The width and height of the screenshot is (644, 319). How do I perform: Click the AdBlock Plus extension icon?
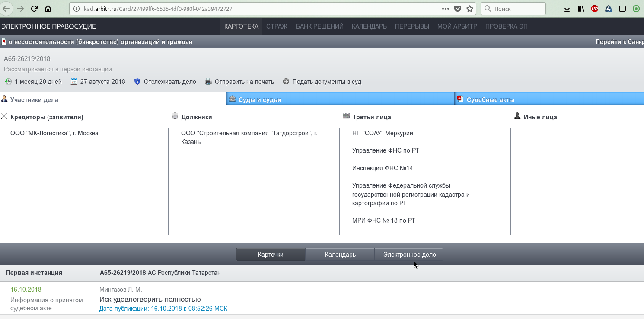click(x=595, y=9)
